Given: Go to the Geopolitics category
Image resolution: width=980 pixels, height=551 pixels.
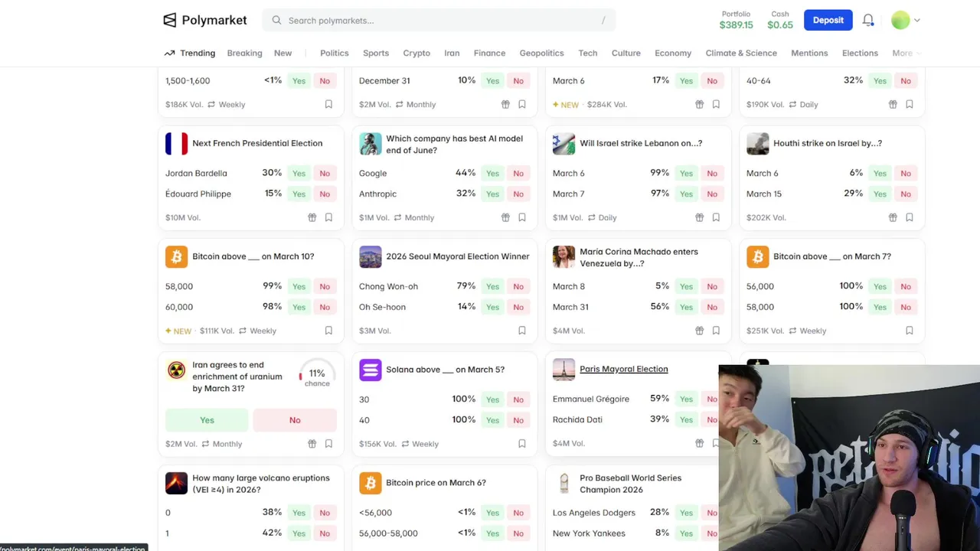Looking at the screenshot, I should (x=541, y=53).
